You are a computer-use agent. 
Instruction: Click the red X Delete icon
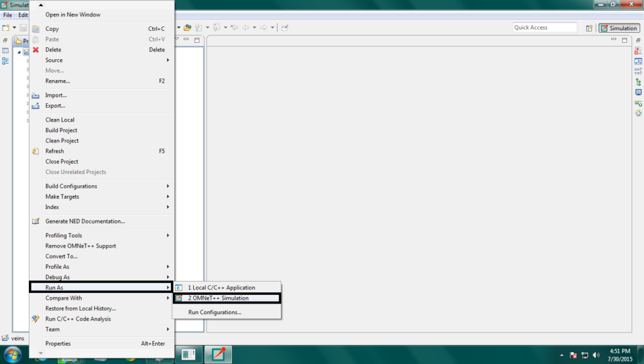36,50
